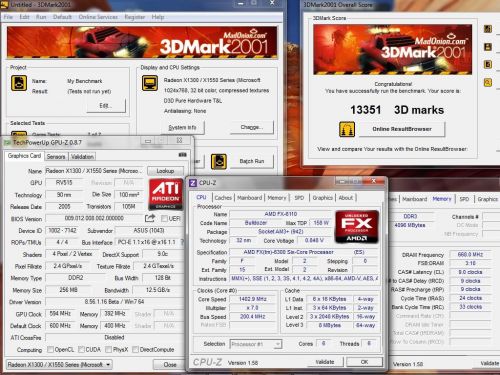Switch to GPU-Z Sensors tab
The height and width of the screenshot is (375, 500).
coord(56,156)
